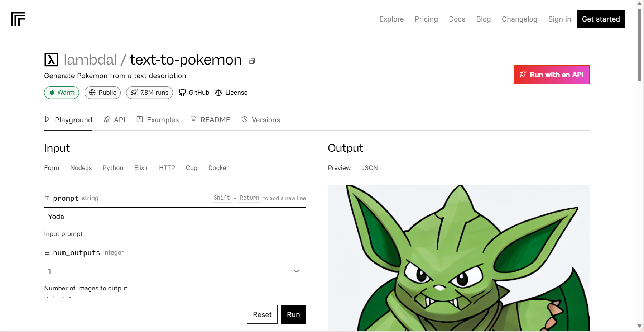
Task: Copy model name with the copy icon
Action: click(x=252, y=61)
